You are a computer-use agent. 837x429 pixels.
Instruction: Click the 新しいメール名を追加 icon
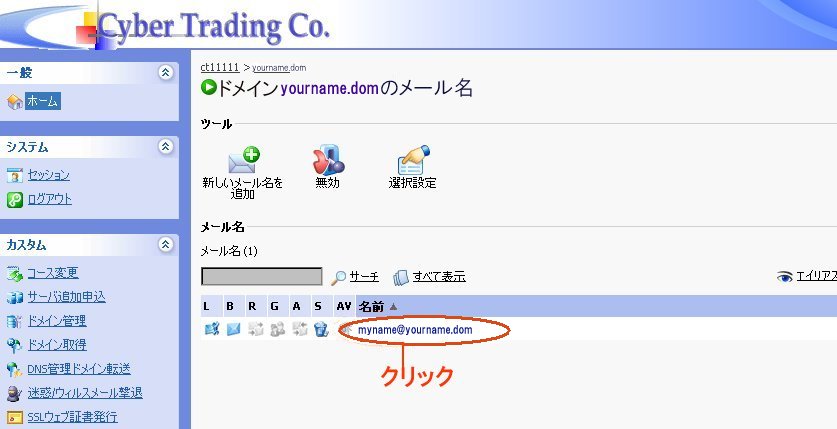[x=244, y=160]
